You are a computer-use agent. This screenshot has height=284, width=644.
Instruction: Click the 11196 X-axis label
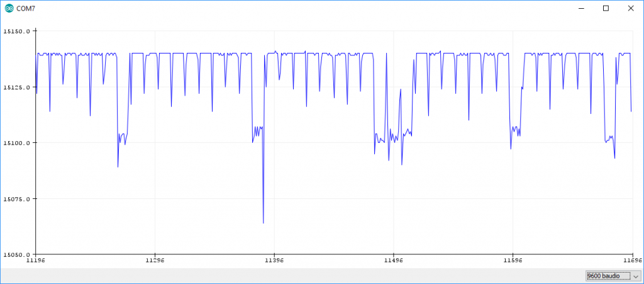[x=36, y=261]
